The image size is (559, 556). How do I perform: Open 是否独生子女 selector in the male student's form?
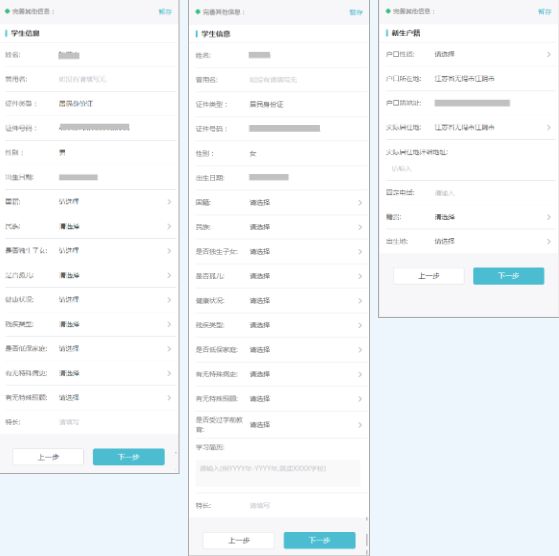[88, 251]
